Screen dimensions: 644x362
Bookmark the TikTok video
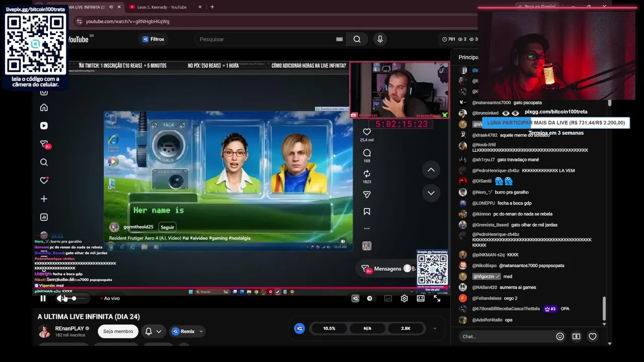[x=367, y=212]
